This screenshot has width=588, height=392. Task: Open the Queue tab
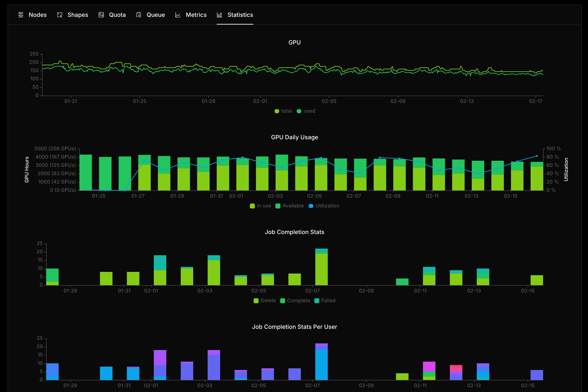(x=151, y=15)
